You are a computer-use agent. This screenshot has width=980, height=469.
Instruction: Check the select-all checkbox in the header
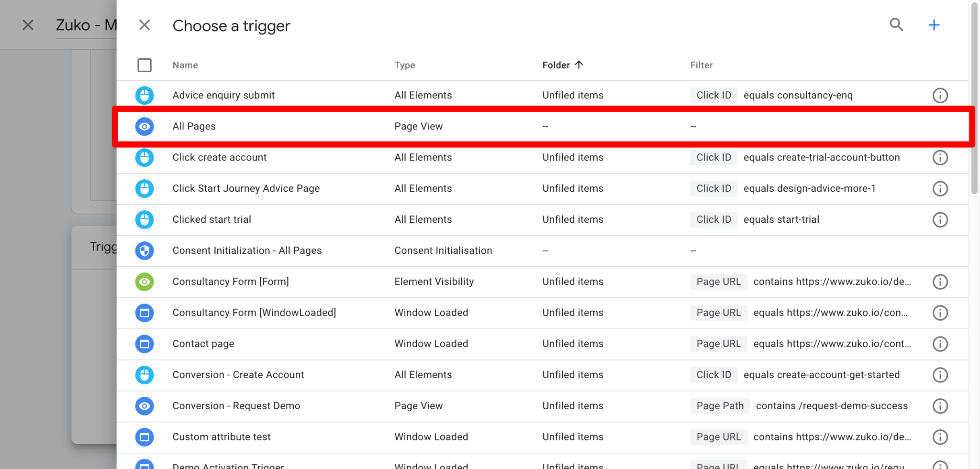(x=145, y=65)
